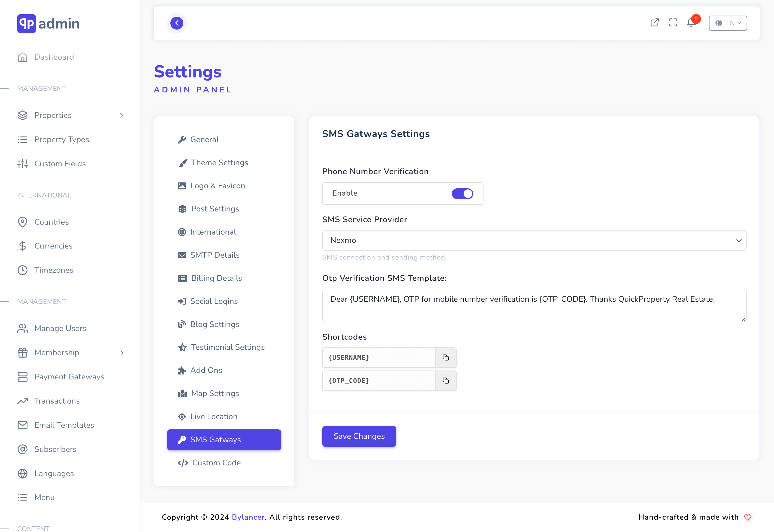
Task: Open the Custom Code tab
Action: (224, 463)
